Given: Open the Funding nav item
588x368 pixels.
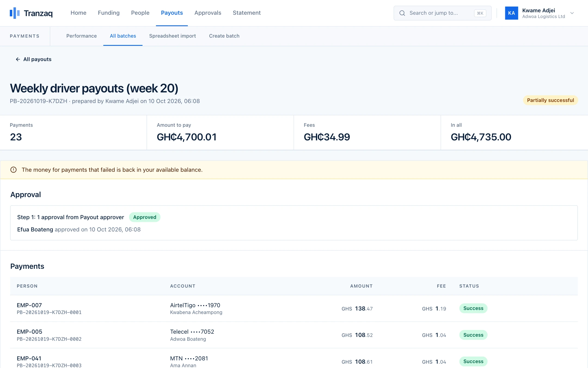Looking at the screenshot, I should pyautogui.click(x=109, y=13).
